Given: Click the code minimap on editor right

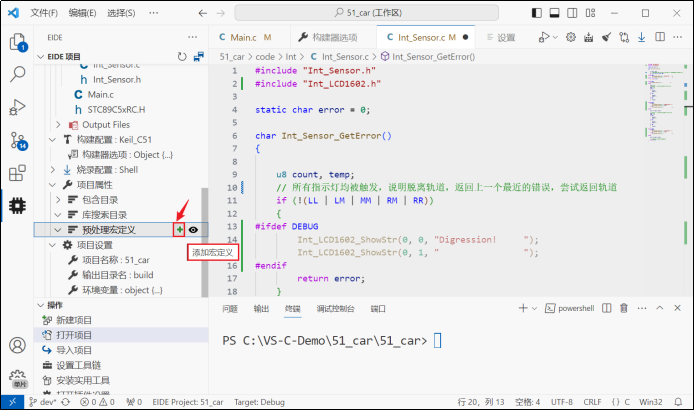Looking at the screenshot, I should click(x=665, y=102).
